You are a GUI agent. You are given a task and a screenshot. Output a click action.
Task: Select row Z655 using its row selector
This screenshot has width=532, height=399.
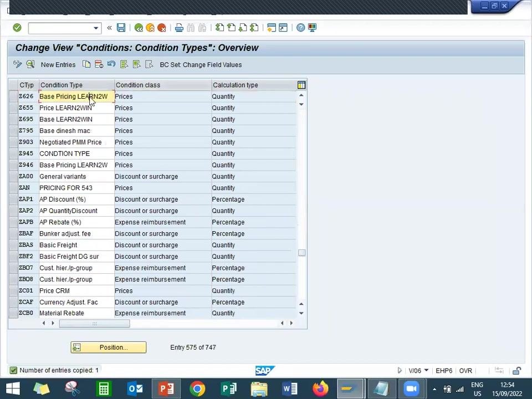[x=13, y=108]
